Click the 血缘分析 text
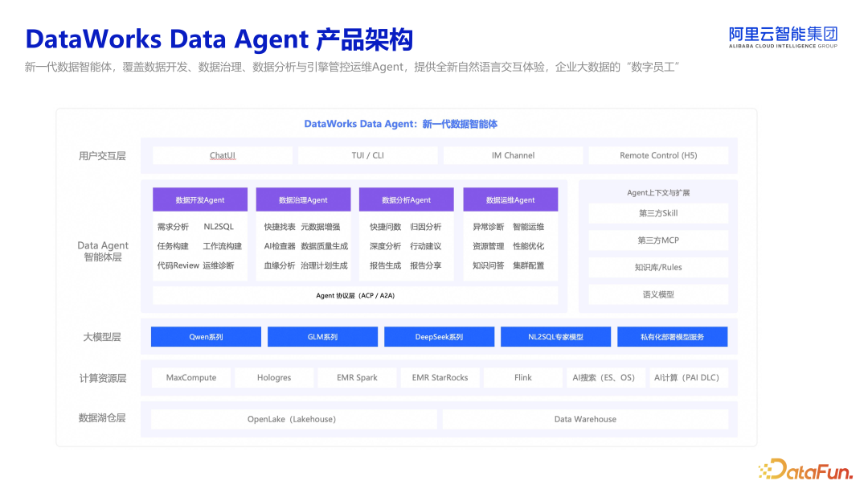This screenshot has height=489, width=868. (x=280, y=266)
